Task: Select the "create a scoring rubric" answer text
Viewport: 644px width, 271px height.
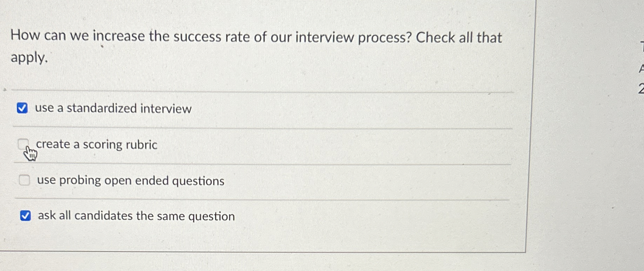Action: coord(97,144)
